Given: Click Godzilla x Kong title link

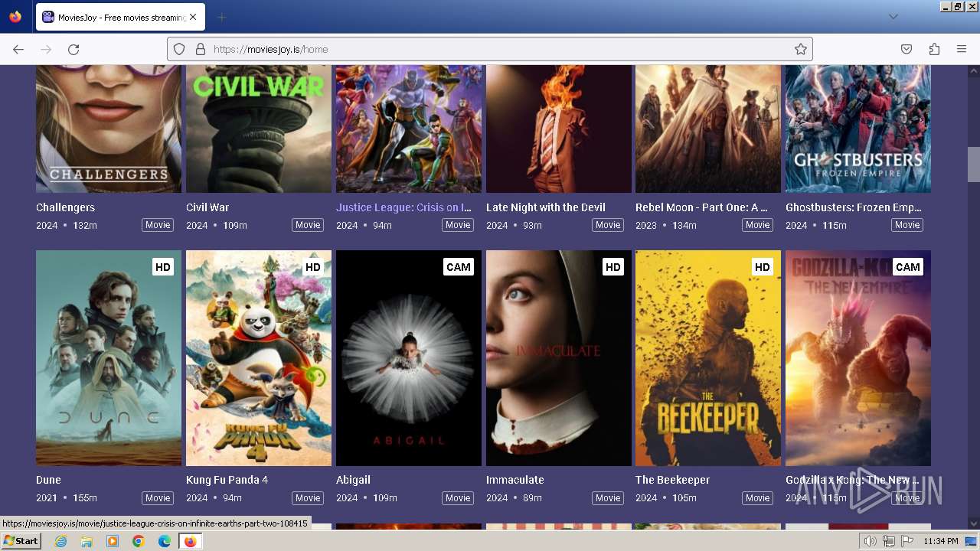Looking at the screenshot, I should (x=852, y=480).
